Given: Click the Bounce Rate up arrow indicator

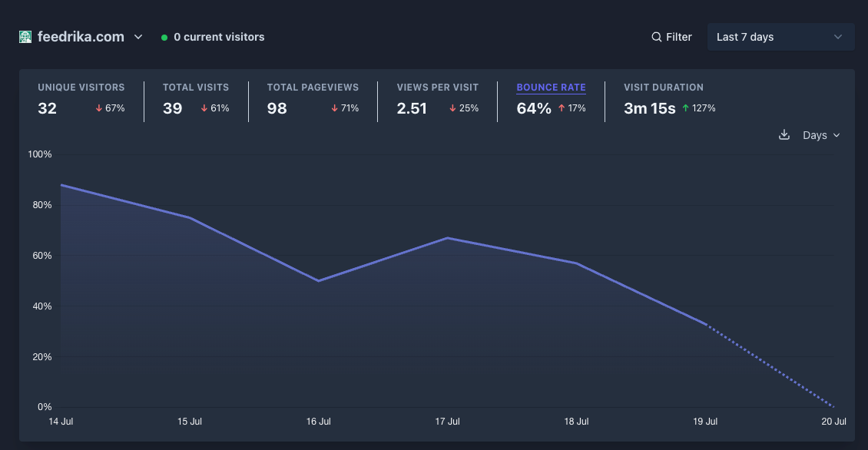Looking at the screenshot, I should [562, 108].
